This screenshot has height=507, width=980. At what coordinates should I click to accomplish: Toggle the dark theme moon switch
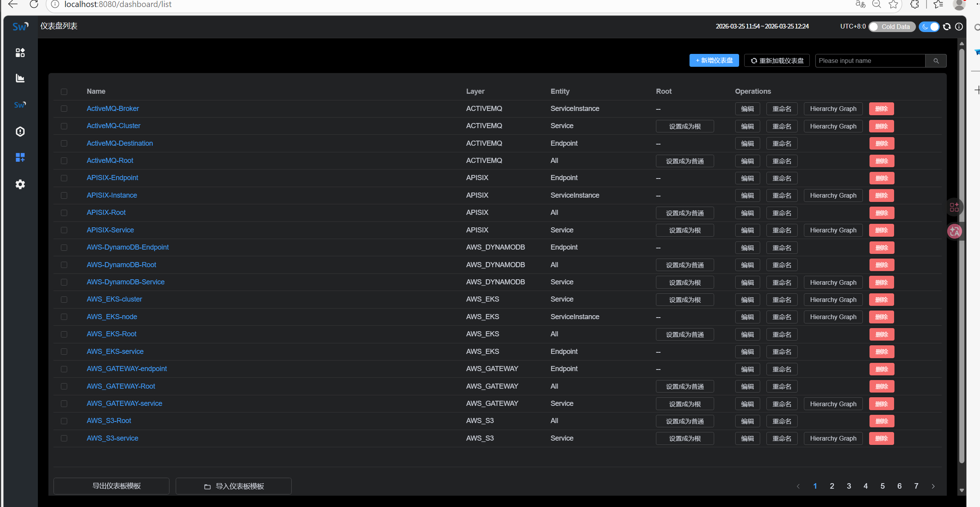pyautogui.click(x=929, y=27)
